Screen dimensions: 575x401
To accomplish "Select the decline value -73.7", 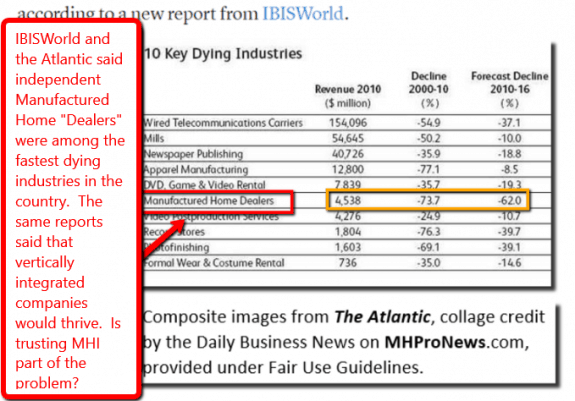I will point(428,201).
